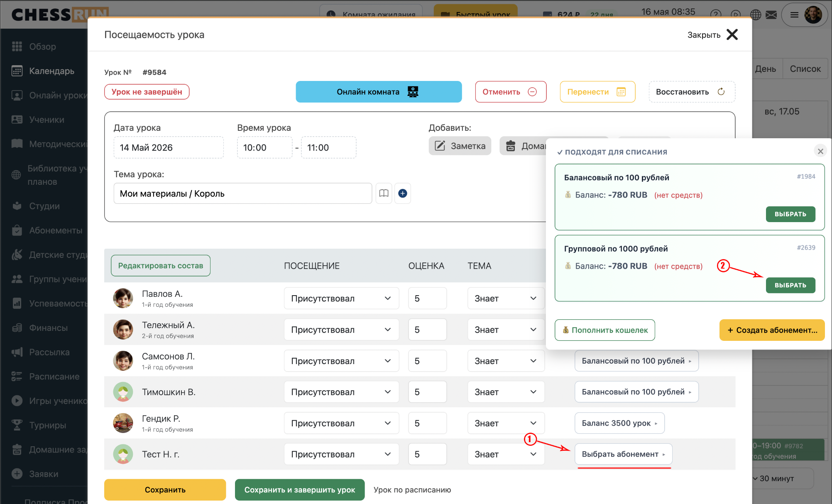The height and width of the screenshot is (504, 832).
Task: Open Баланс 3500 урок subscription for Гендик Р.
Action: coord(619,423)
